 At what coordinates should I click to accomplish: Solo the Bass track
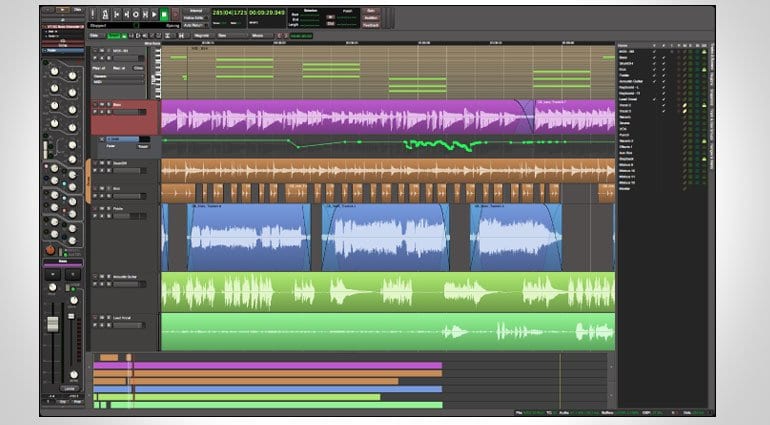tap(109, 104)
